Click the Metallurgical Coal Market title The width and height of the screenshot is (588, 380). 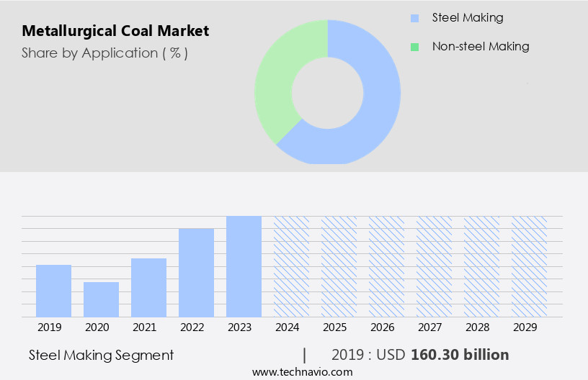coord(115,31)
